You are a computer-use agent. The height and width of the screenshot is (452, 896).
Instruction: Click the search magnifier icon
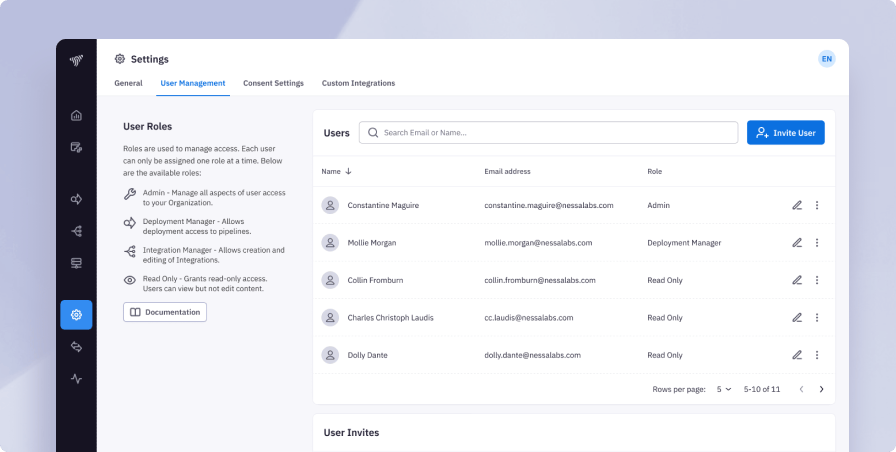coord(373,133)
